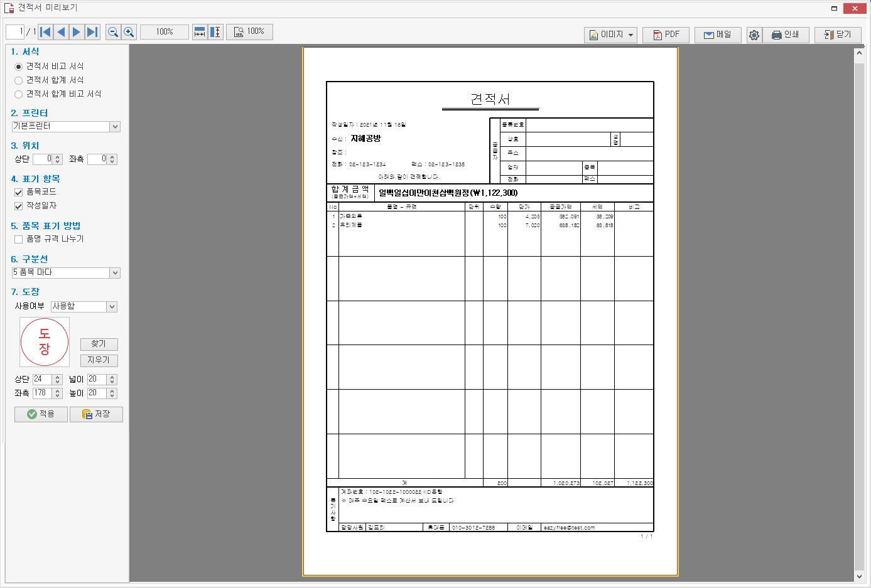Image resolution: width=871 pixels, height=588 pixels.
Task: Open the 이미지 export dropdown
Action: pos(610,35)
